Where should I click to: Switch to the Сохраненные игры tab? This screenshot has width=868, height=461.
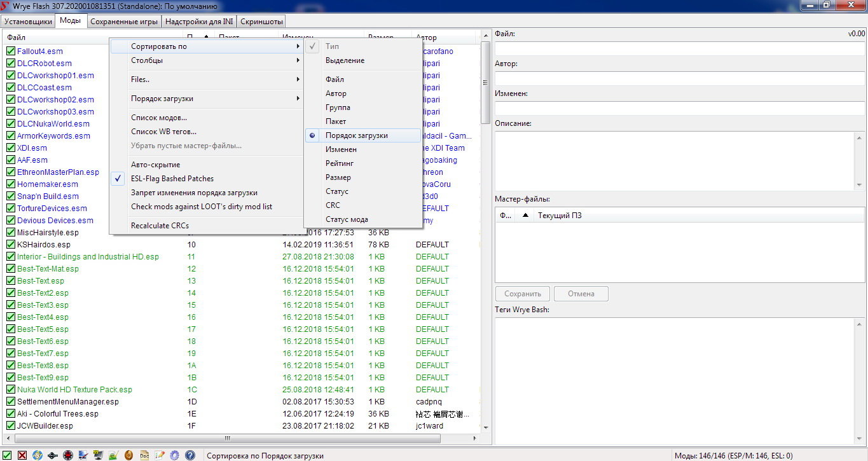(124, 22)
